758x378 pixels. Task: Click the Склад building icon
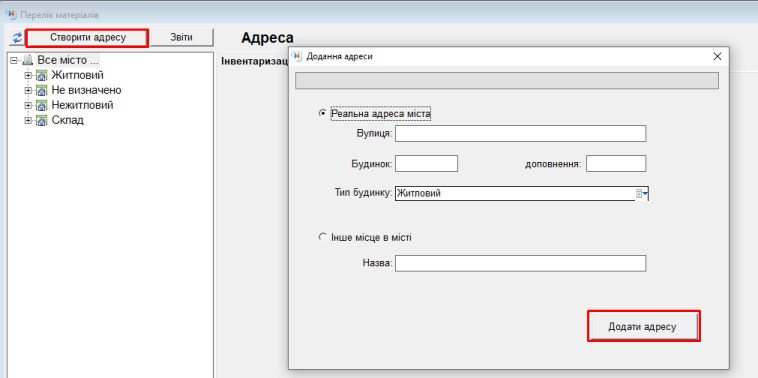(x=42, y=121)
